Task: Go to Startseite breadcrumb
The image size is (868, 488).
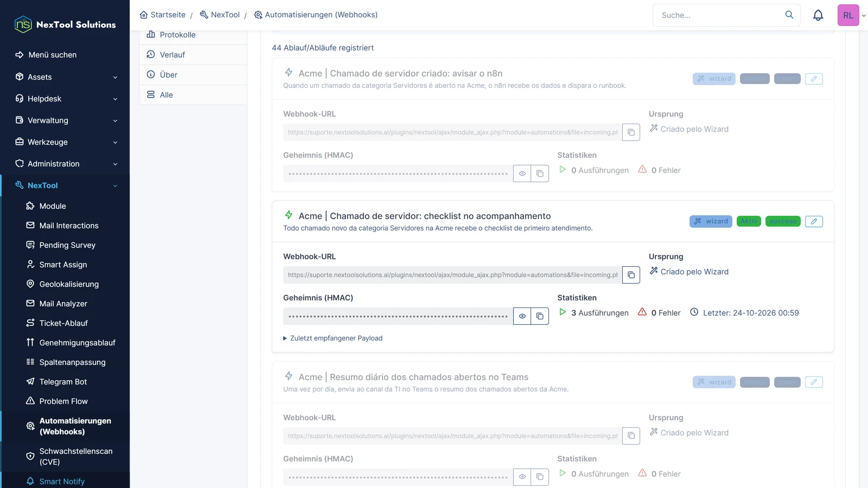Action: tap(163, 15)
